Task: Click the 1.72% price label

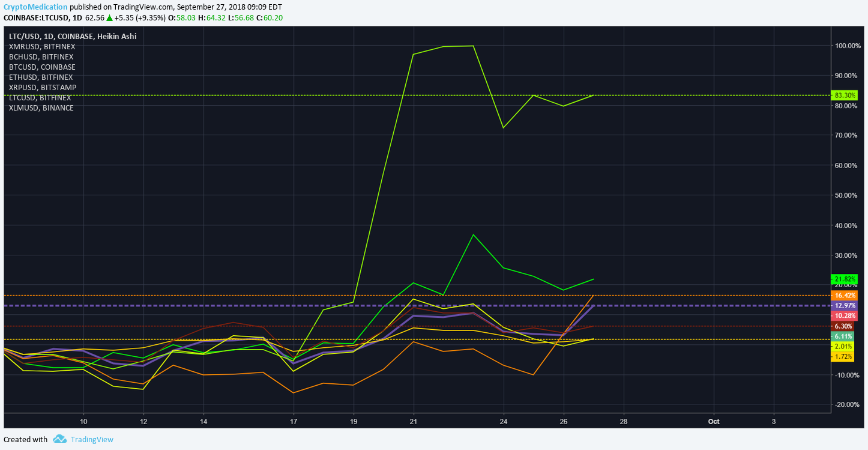Action: 843,357
